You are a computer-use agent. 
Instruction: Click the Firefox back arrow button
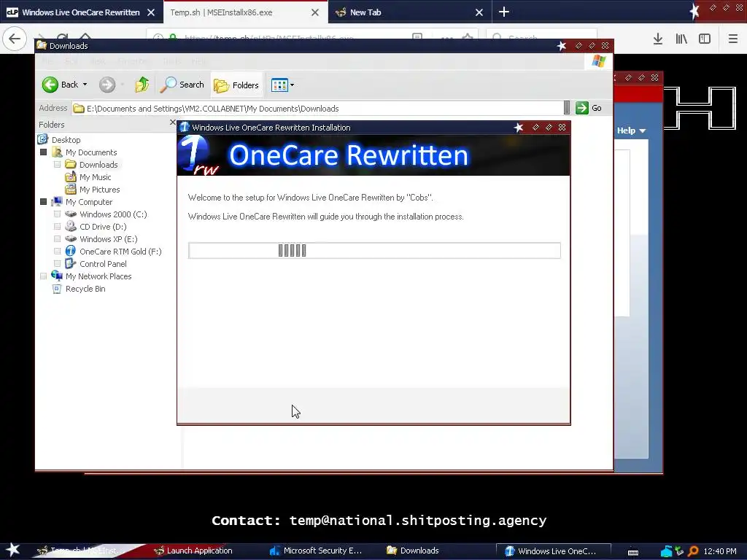15,39
